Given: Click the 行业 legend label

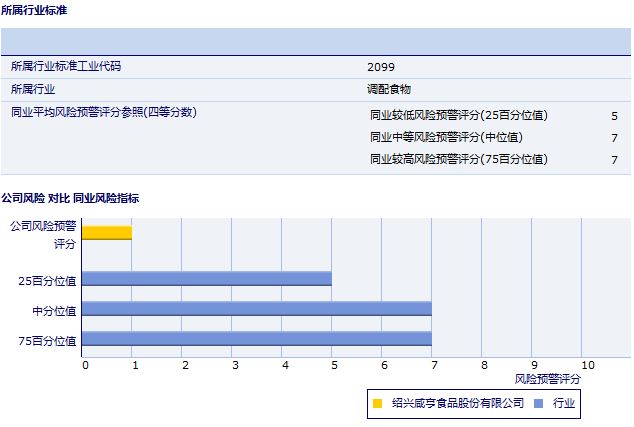Looking at the screenshot, I should (x=564, y=403).
